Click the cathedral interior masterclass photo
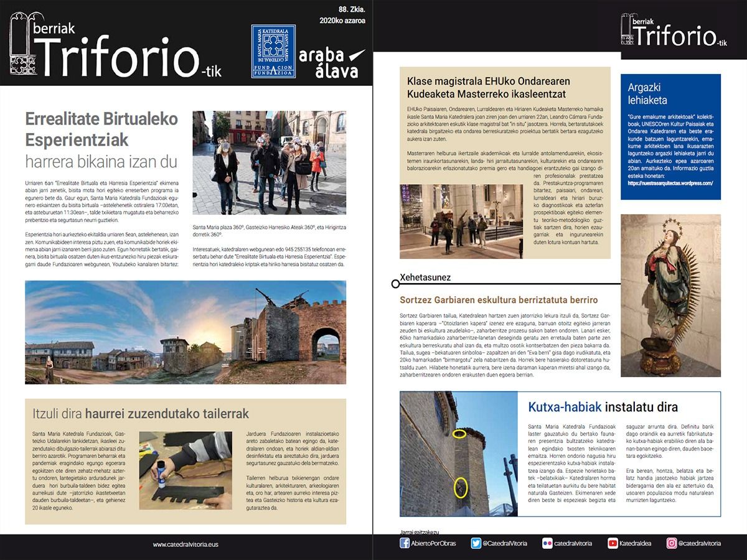 461,220
